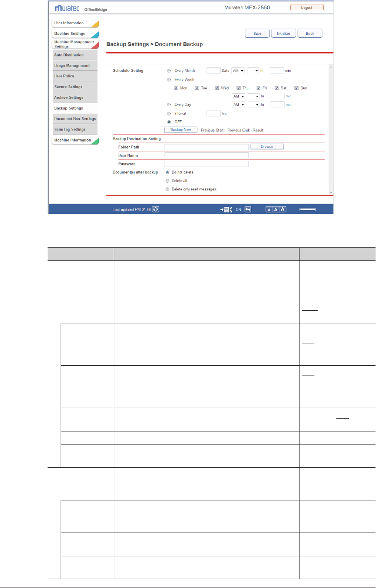The width and height of the screenshot is (376, 588).
Task: Choose Delete all after backup
Action: 168,181
